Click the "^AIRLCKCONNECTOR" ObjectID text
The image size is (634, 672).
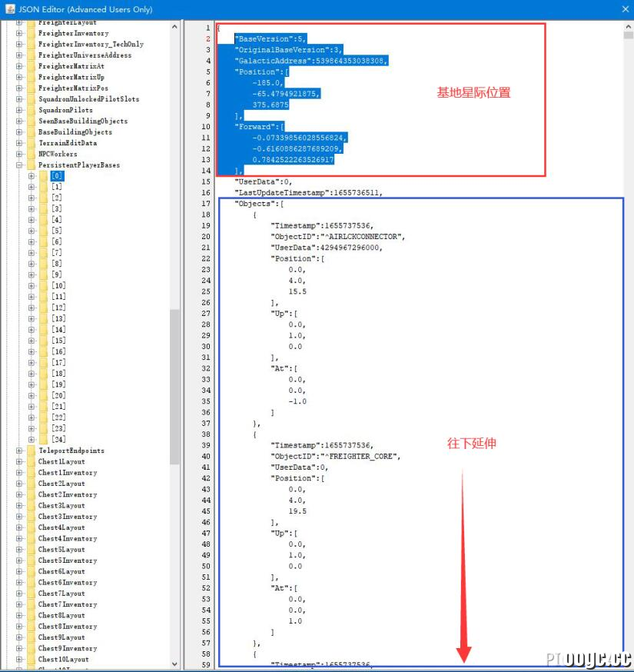point(363,237)
